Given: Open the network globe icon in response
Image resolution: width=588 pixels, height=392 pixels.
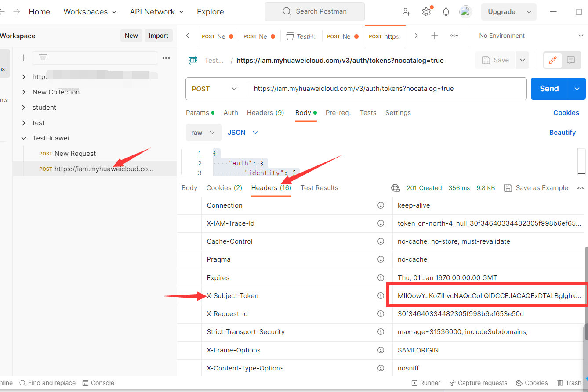Looking at the screenshot, I should [396, 188].
